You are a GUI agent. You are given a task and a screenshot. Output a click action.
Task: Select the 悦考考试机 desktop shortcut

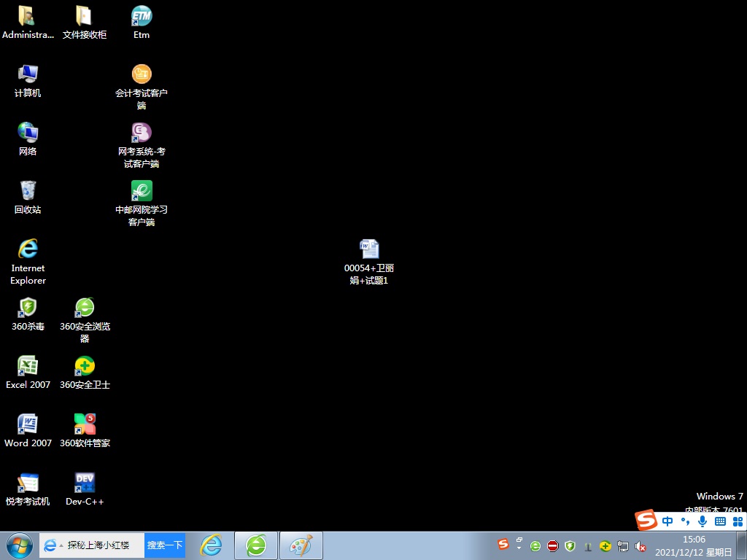pos(28,483)
